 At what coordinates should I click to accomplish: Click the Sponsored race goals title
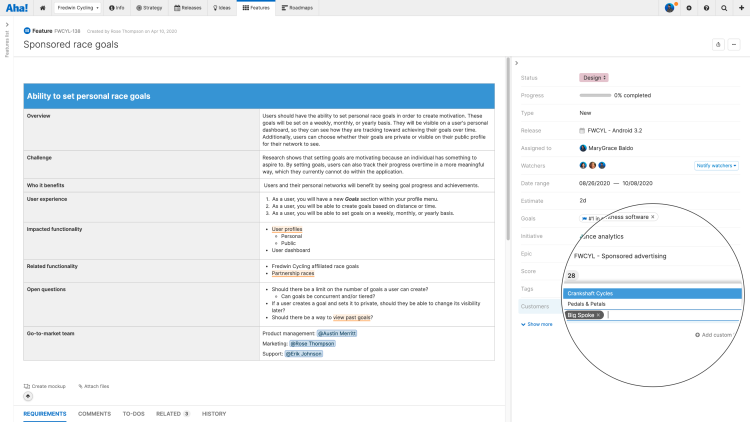[x=71, y=44]
